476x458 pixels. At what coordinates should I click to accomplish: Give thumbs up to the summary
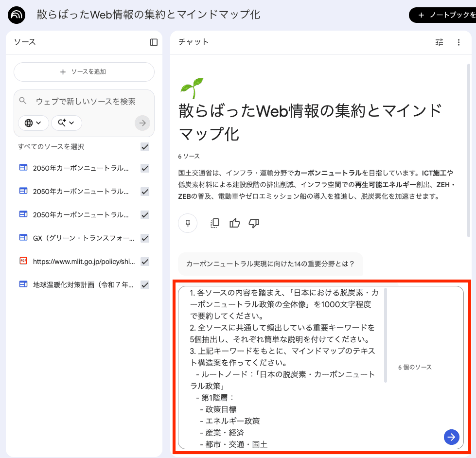pos(235,223)
